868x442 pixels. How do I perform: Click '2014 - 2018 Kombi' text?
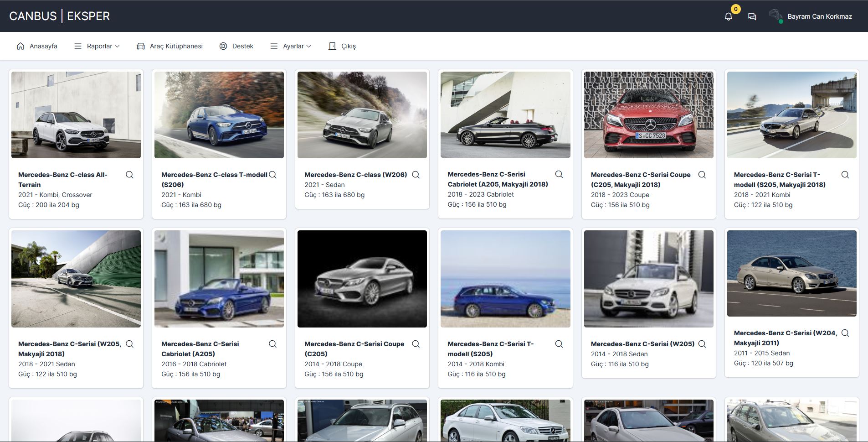click(x=476, y=364)
